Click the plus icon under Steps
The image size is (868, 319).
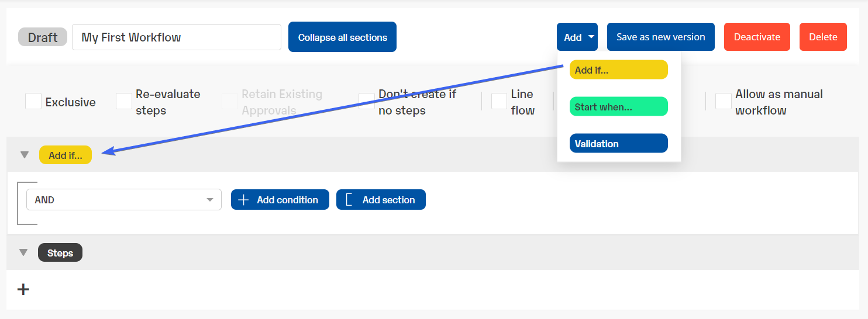tap(23, 289)
